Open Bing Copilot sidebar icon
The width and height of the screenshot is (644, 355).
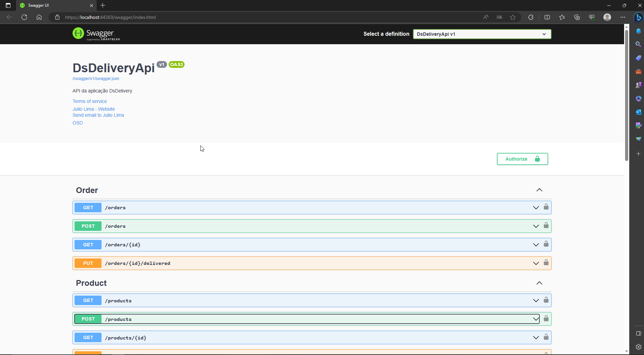[638, 17]
